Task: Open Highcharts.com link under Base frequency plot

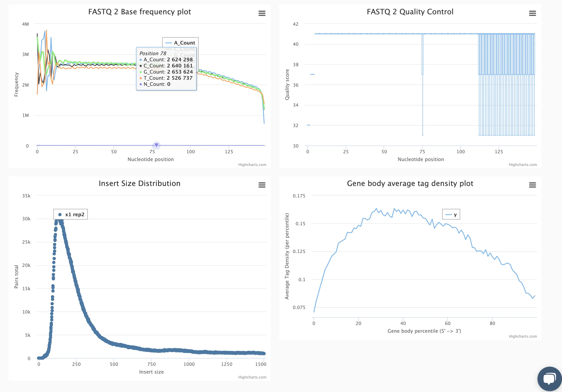Action: click(252, 165)
